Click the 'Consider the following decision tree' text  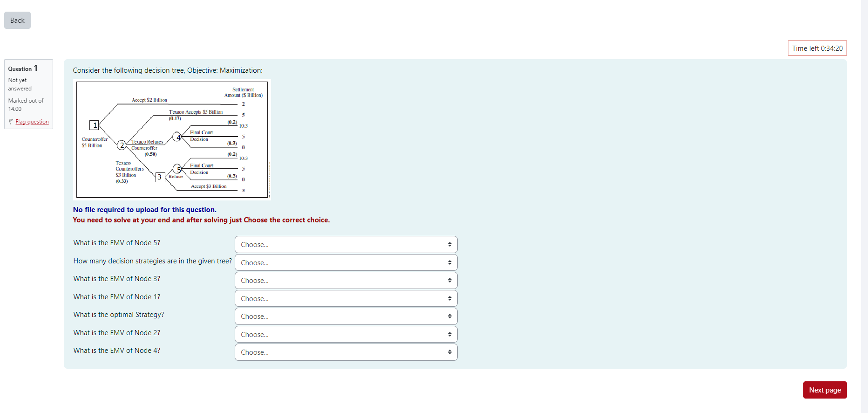[168, 70]
